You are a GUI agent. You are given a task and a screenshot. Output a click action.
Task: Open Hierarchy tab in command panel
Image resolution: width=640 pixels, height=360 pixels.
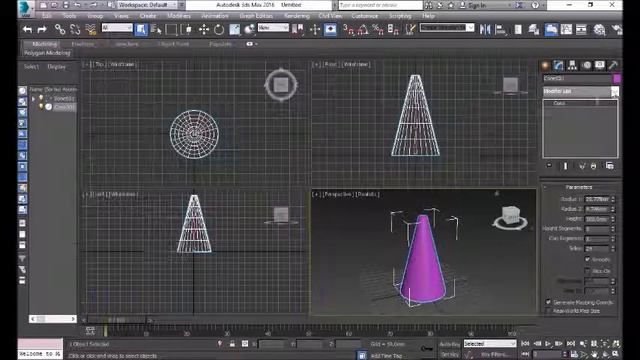coord(572,65)
